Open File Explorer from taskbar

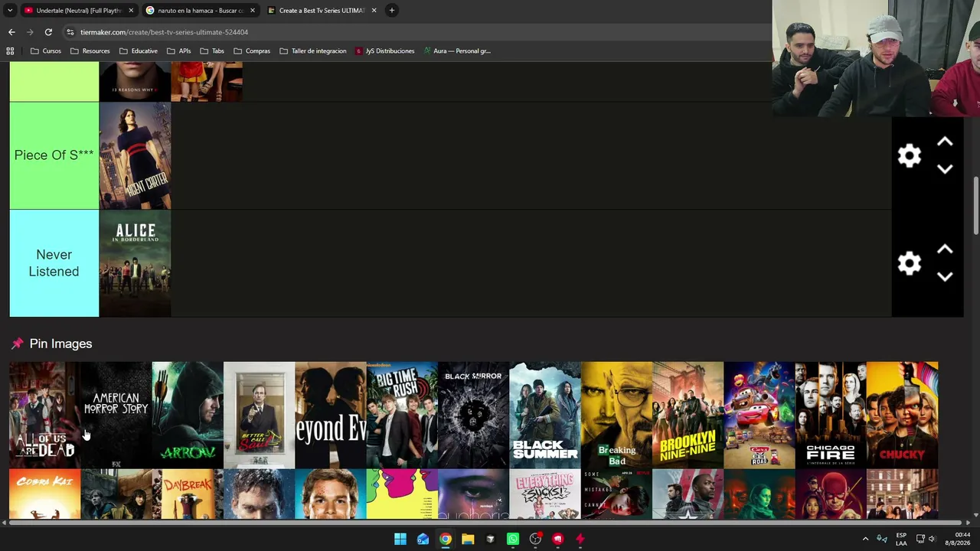tap(468, 539)
